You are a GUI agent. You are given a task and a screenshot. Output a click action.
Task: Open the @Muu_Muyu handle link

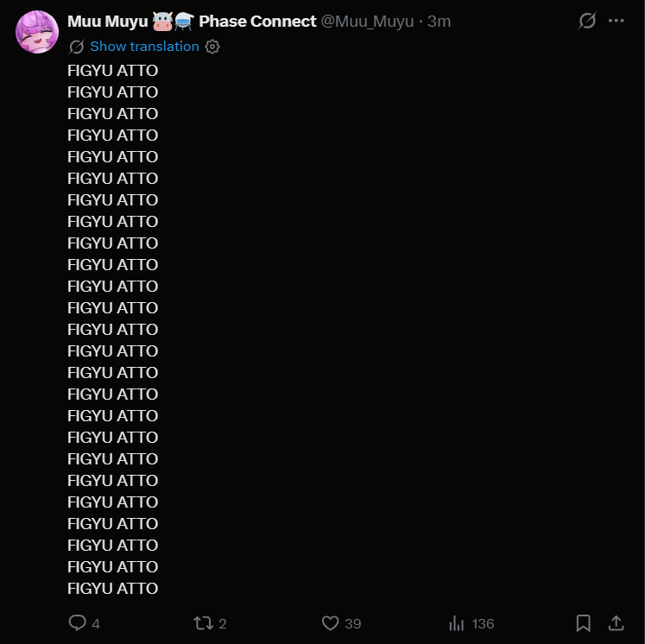[367, 22]
